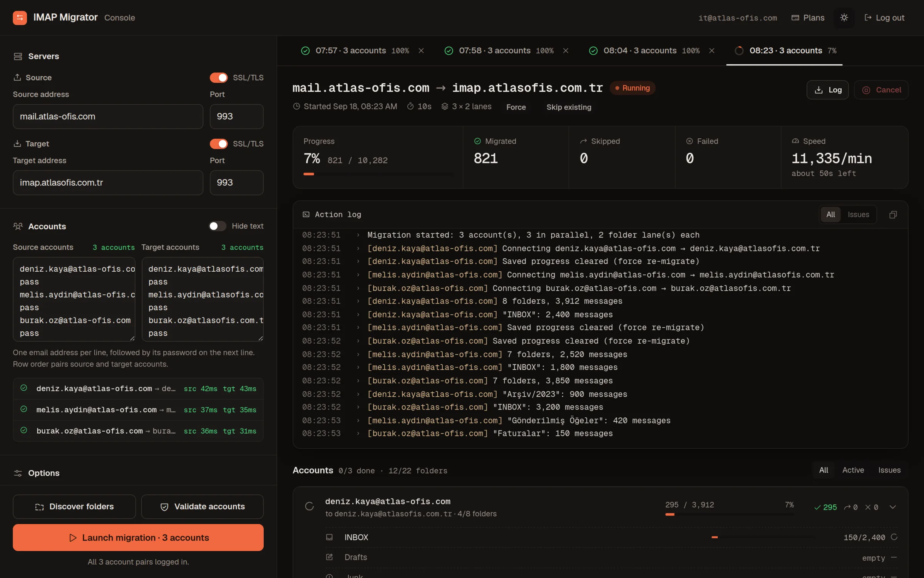Launch migration for 3 accounts
924x578 pixels.
(138, 538)
